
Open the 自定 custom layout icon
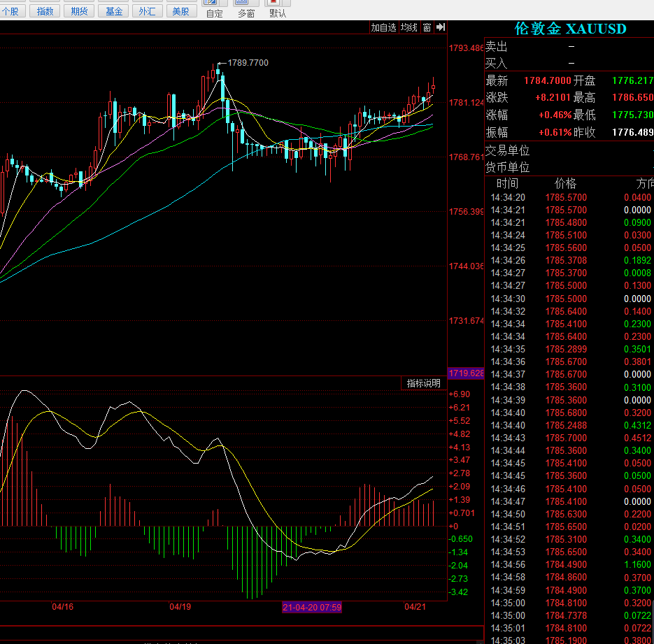pyautogui.click(x=215, y=9)
